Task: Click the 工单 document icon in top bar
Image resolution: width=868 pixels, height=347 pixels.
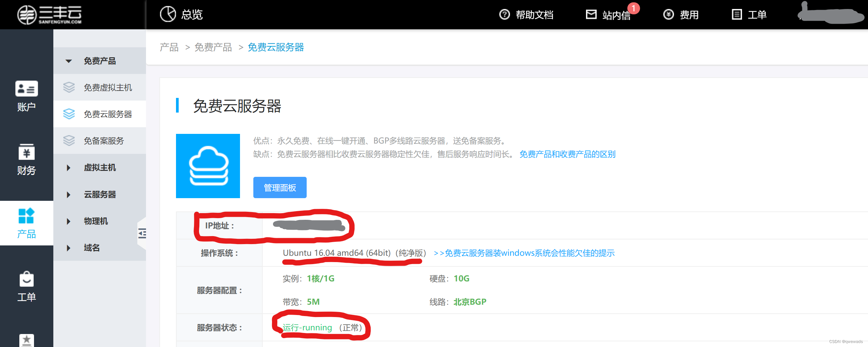Action: 737,14
